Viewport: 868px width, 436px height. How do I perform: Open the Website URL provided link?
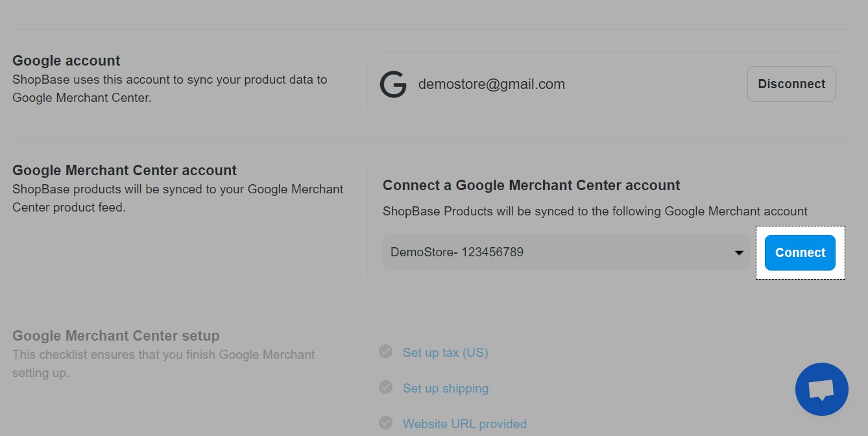tap(464, 424)
